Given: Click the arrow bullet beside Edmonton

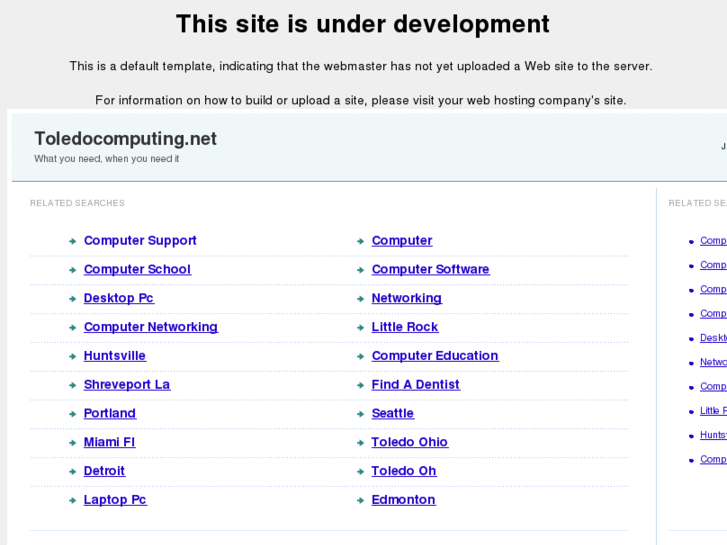Looking at the screenshot, I should pos(360,500).
